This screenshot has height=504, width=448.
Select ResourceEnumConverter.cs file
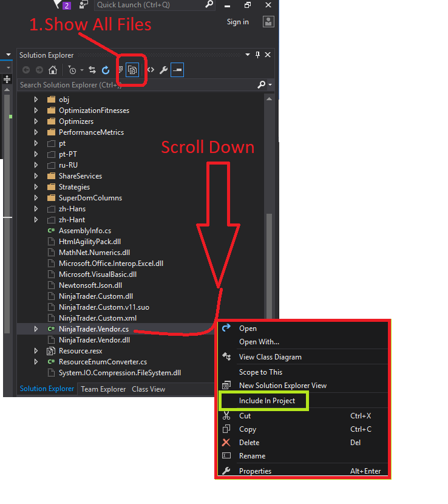[x=103, y=362]
